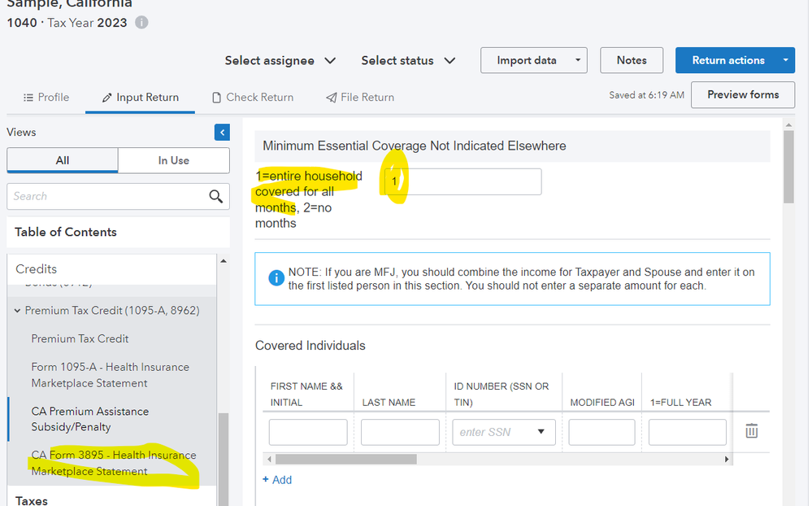Collapse the Views panel with blue arrow
Viewport: 812px width, 506px height.
[222, 133]
